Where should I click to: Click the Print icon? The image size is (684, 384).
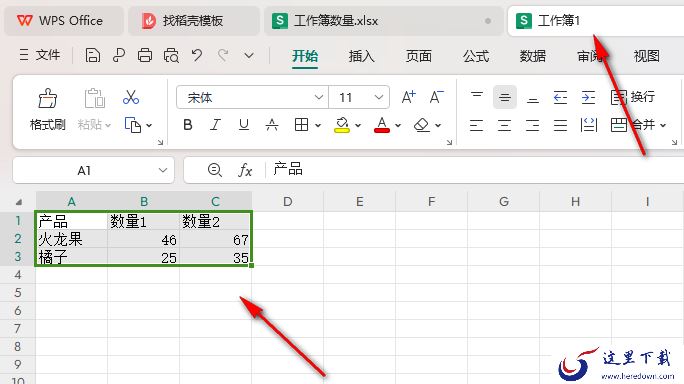click(x=145, y=55)
